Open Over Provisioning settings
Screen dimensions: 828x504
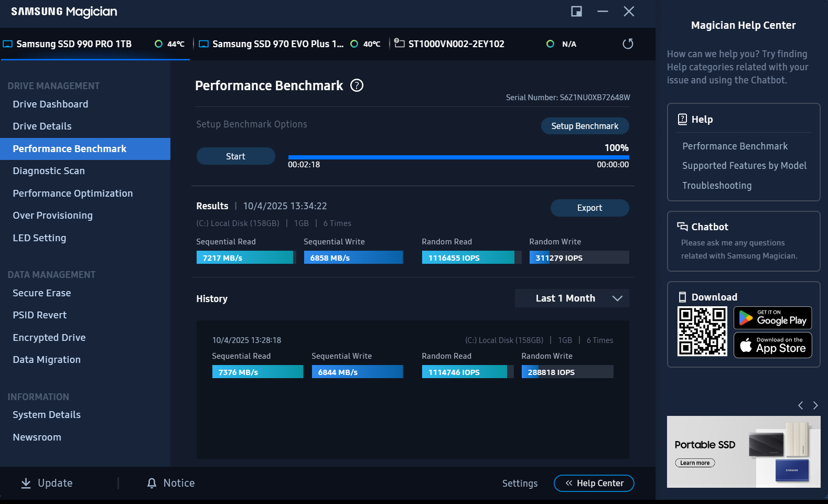(x=52, y=216)
